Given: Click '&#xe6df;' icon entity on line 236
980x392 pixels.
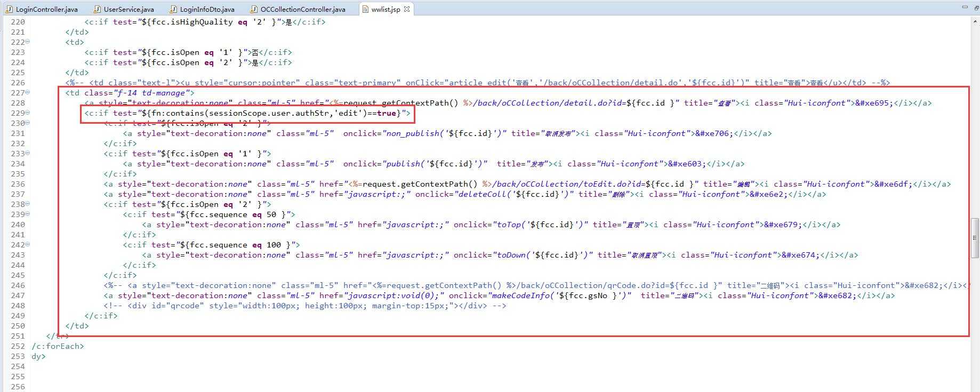Looking at the screenshot, I should coord(893,184).
